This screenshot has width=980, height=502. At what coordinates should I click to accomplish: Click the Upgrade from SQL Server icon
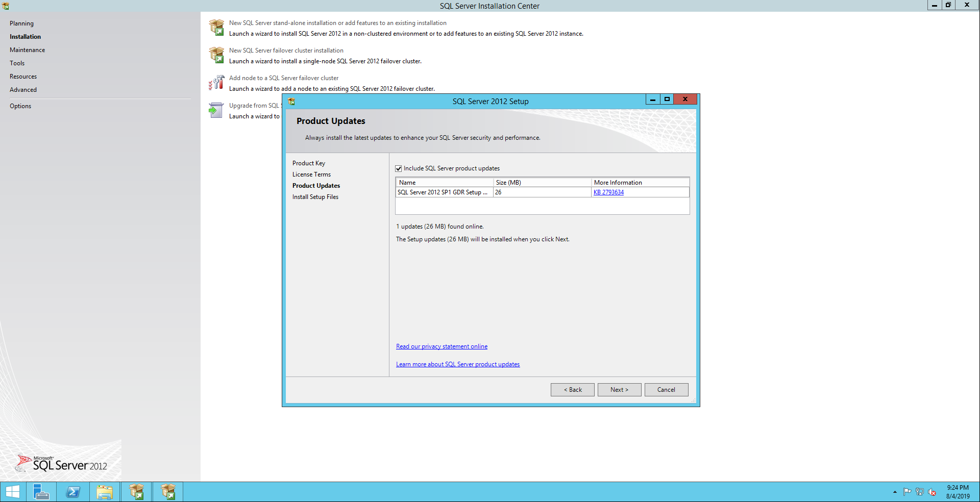pos(216,110)
